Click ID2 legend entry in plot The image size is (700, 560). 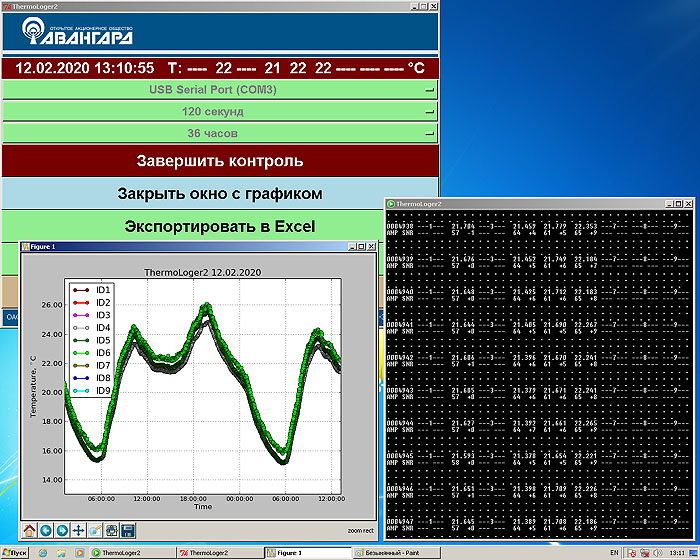[92, 302]
